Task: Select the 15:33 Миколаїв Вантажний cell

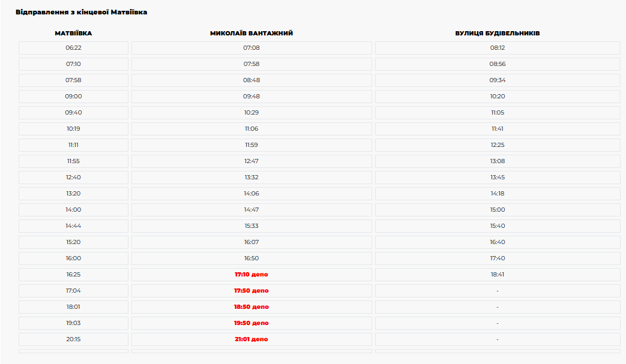Action: pyautogui.click(x=251, y=226)
